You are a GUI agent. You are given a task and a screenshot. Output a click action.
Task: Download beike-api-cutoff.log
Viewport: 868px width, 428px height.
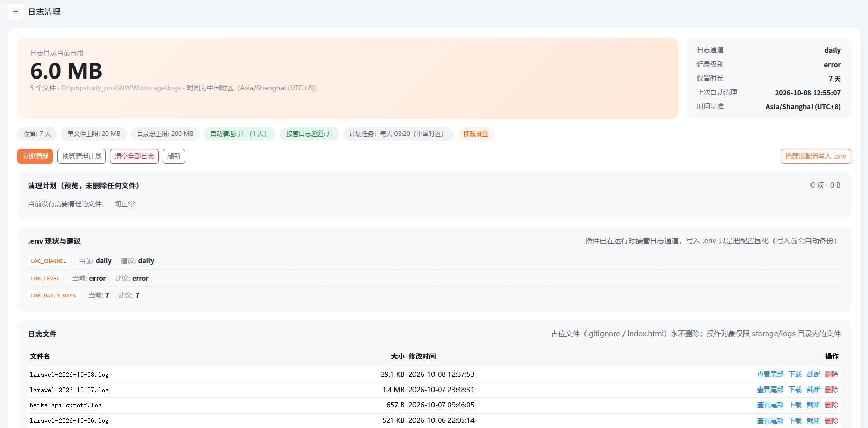point(795,405)
